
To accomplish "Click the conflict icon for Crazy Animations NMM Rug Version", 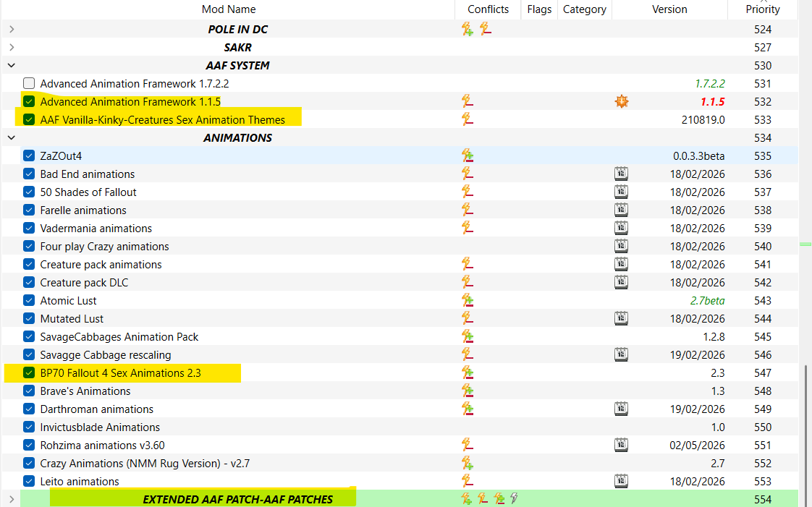I will coord(468,464).
